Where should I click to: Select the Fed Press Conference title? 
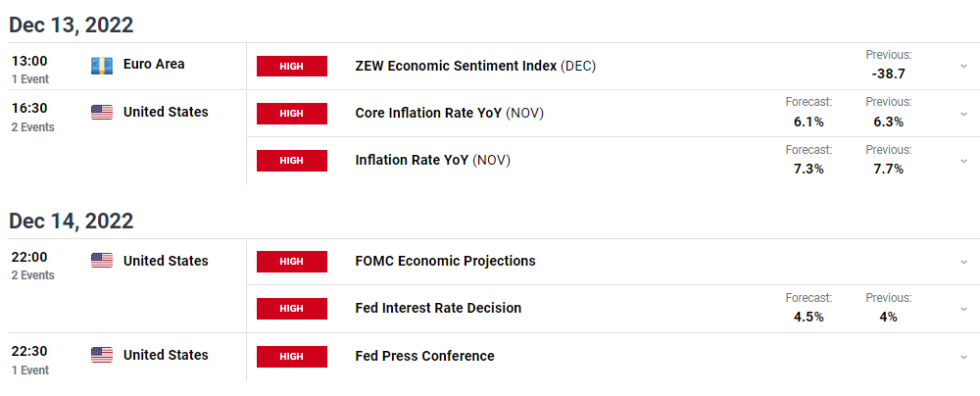point(424,356)
